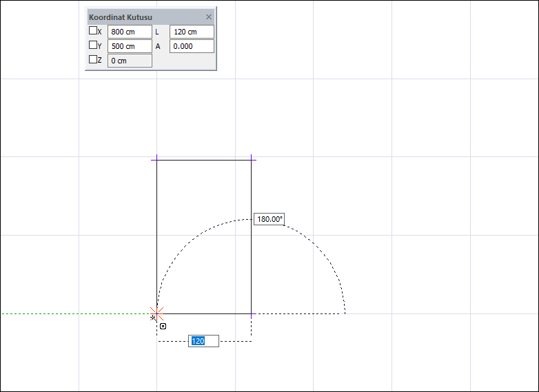Click the highlighted 120 dimension input box
Viewport: 539px width, 392px height.
pos(203,341)
